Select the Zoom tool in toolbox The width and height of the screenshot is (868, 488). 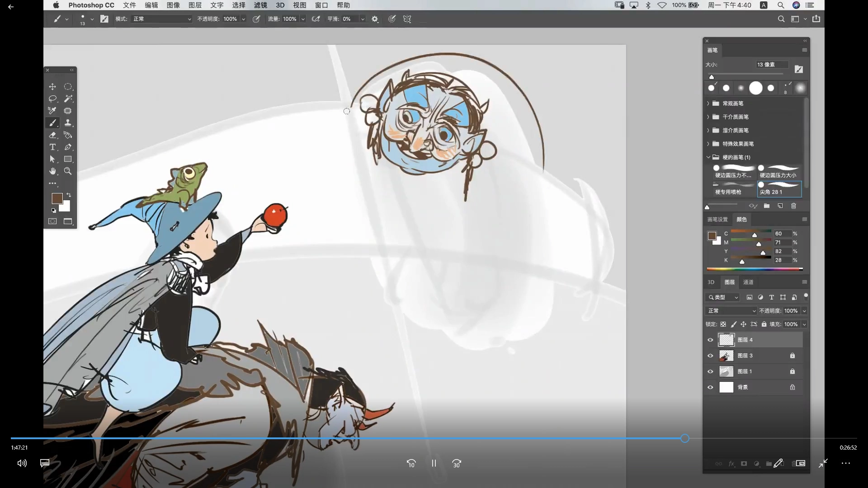point(68,171)
